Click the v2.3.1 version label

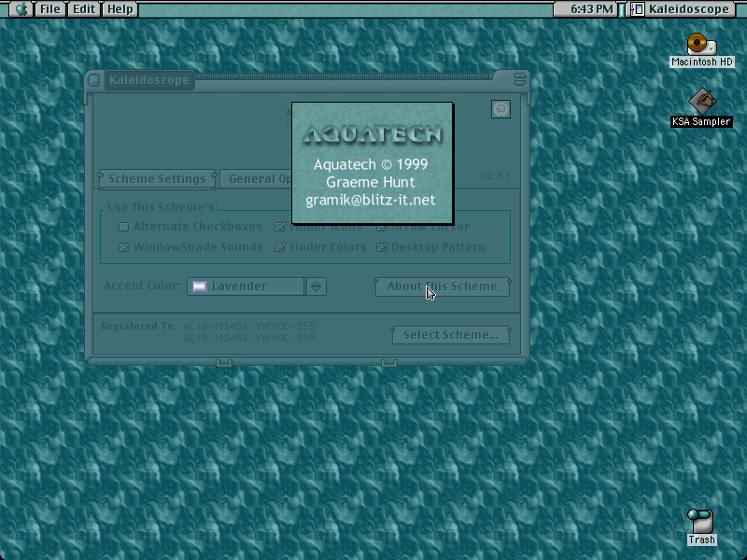(x=496, y=175)
